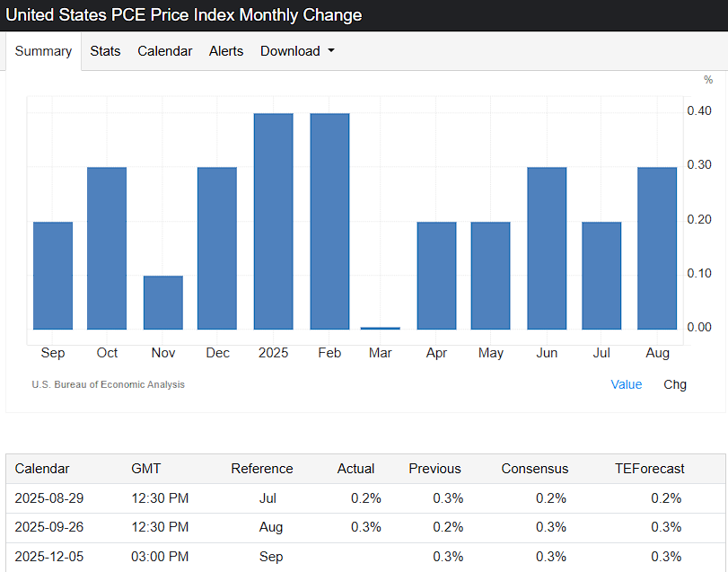Select the March bar near zero
Viewport: 728px width, 572px height.
coord(381,328)
